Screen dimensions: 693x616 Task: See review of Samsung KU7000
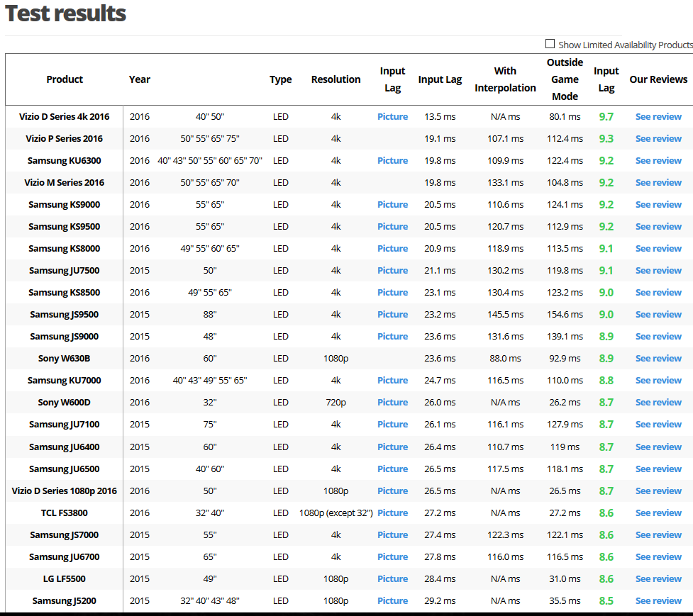(658, 380)
